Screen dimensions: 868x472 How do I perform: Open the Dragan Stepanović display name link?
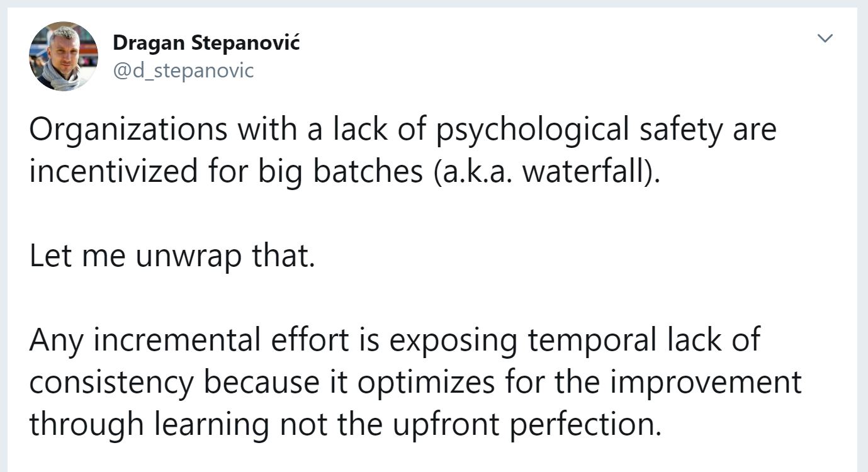[x=206, y=43]
